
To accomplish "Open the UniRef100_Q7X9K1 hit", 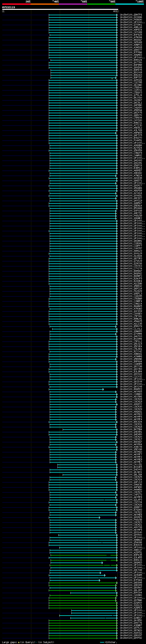I will click(x=131, y=25).
